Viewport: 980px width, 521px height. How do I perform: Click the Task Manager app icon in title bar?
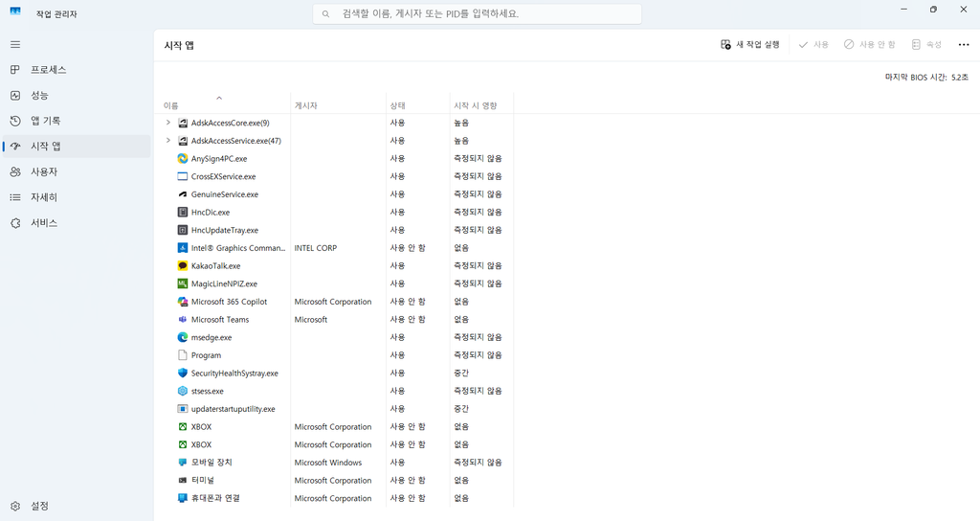point(15,12)
